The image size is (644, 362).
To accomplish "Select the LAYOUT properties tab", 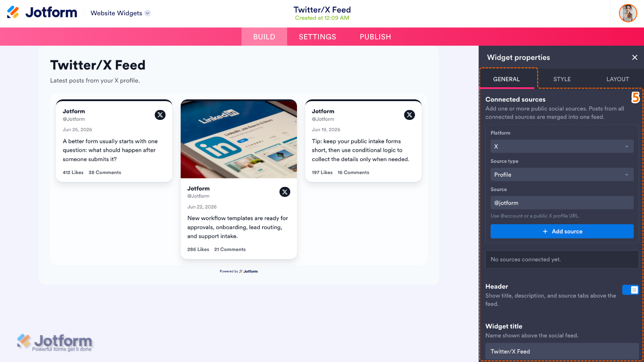I will (x=618, y=79).
